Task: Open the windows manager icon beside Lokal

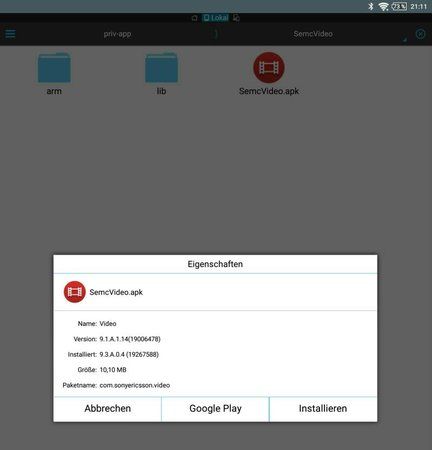Action: coord(236,18)
